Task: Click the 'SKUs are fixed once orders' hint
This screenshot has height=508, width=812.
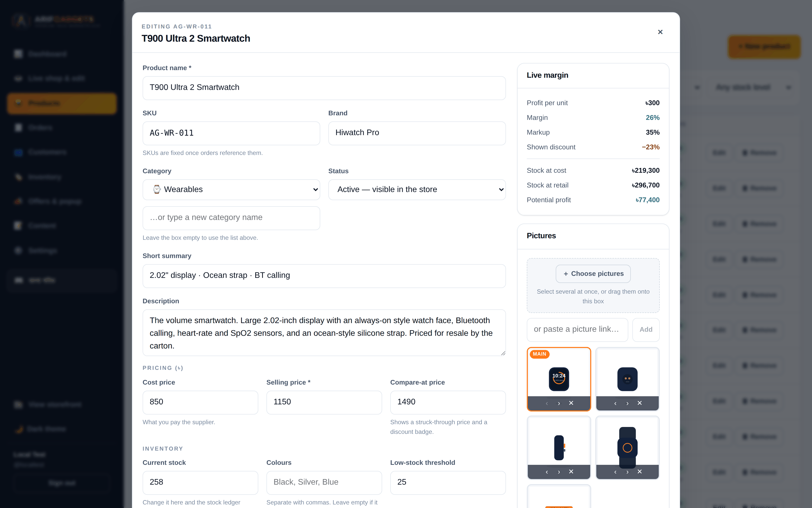Action: tap(202, 153)
